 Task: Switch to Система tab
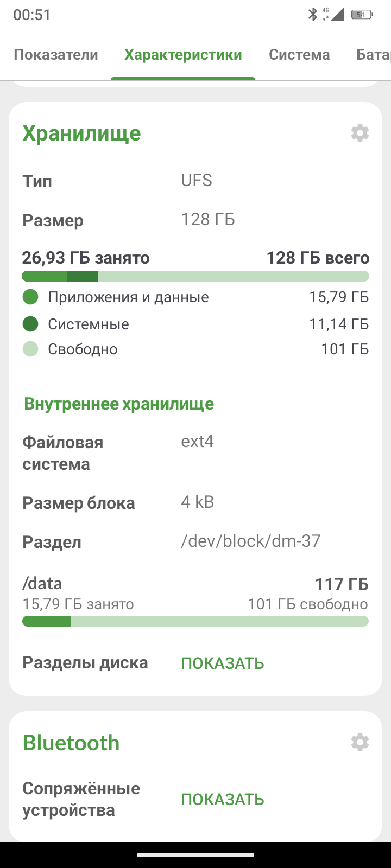tap(299, 55)
